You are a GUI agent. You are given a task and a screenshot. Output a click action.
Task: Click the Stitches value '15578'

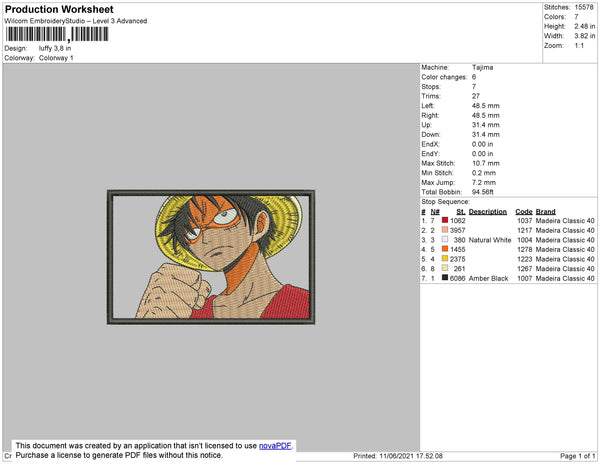[x=584, y=7]
